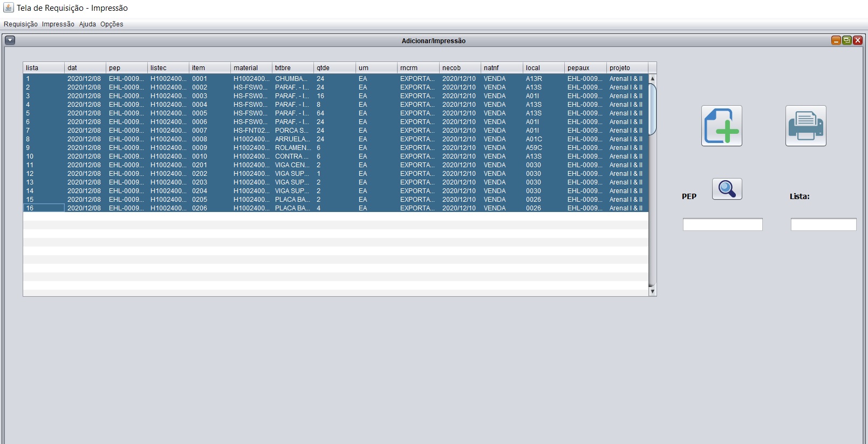This screenshot has height=444, width=868.
Task: Open the Impressão menu
Action: 58,24
